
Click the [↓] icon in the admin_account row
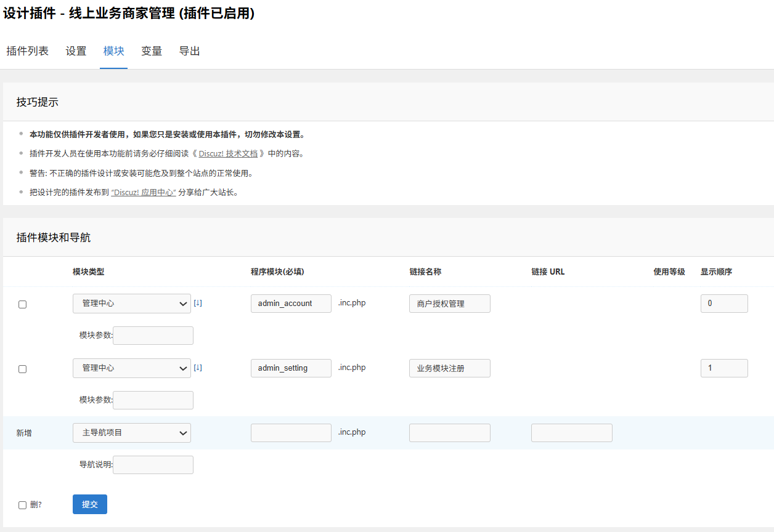pos(198,303)
